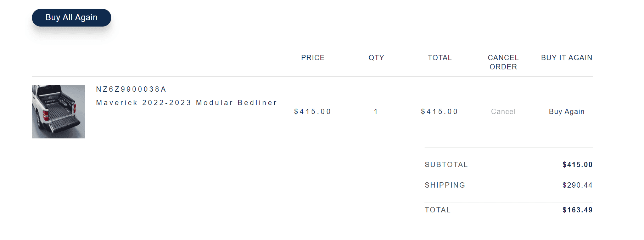
Task: Cancel the bedliner order
Action: (503, 112)
